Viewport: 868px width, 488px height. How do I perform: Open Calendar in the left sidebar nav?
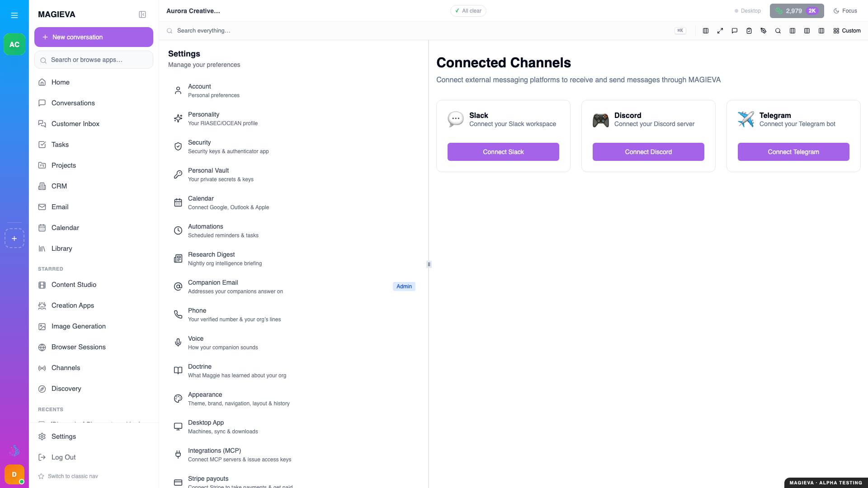[94, 228]
